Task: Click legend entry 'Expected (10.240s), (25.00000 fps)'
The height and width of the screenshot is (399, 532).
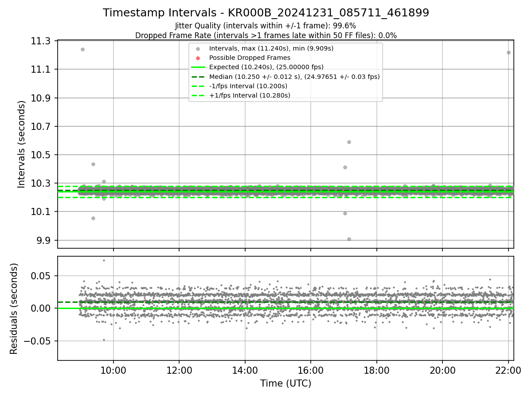Action: (266, 67)
